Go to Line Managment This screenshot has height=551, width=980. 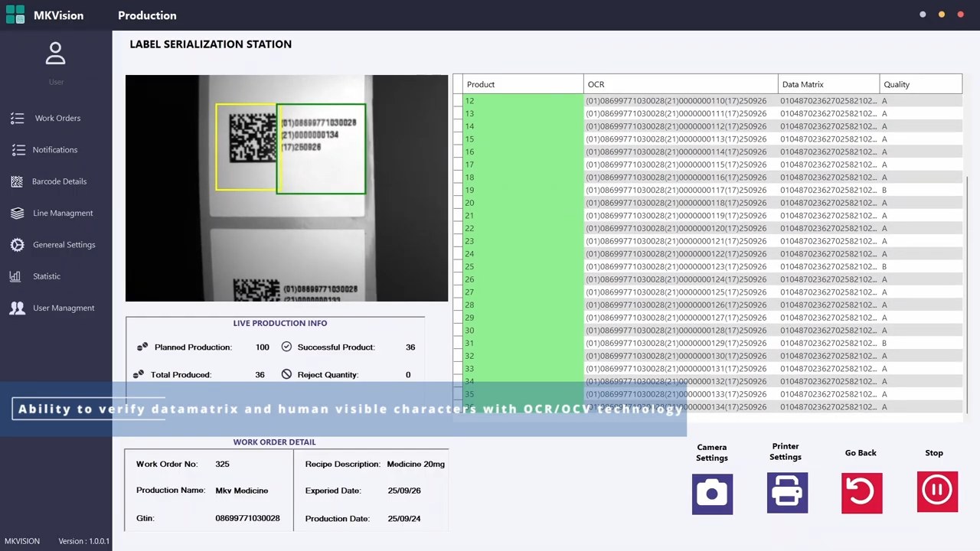click(63, 213)
